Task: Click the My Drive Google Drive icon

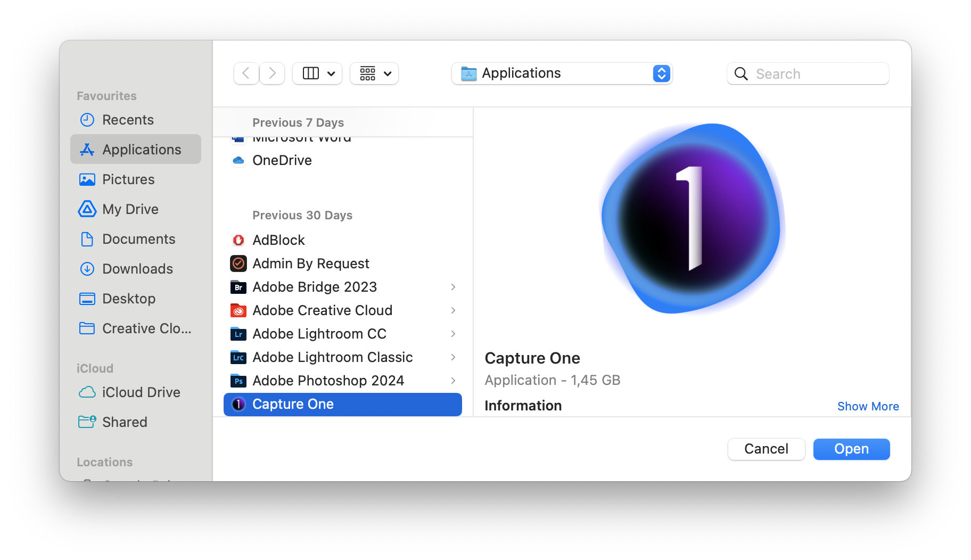Action: [x=87, y=209]
